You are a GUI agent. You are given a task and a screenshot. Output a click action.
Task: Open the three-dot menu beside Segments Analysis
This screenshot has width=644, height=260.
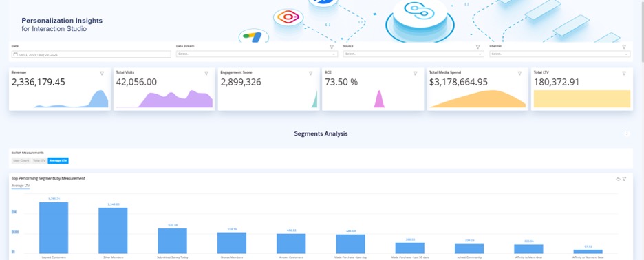click(x=627, y=133)
